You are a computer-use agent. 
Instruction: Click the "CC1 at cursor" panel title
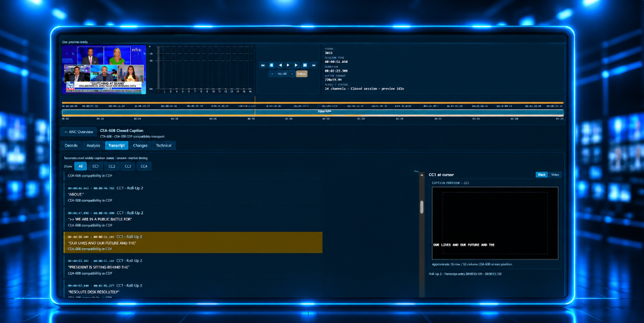click(441, 175)
